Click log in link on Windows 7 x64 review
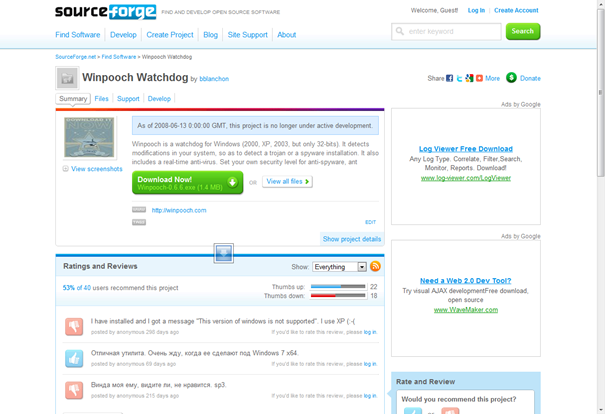 point(370,364)
